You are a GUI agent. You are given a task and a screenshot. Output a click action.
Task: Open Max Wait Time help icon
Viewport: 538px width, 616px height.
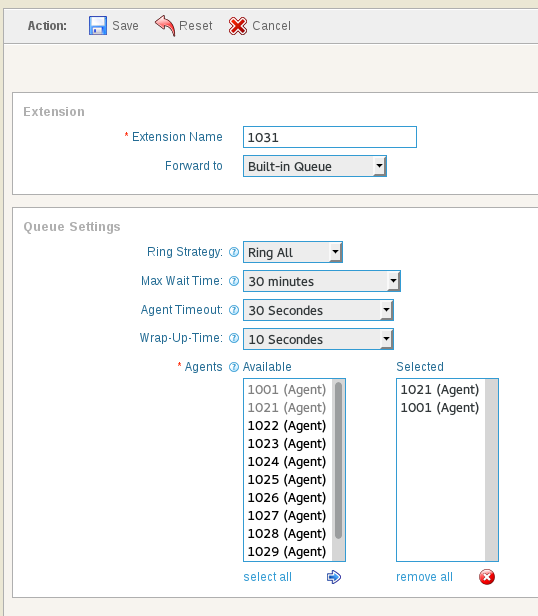coord(234,281)
